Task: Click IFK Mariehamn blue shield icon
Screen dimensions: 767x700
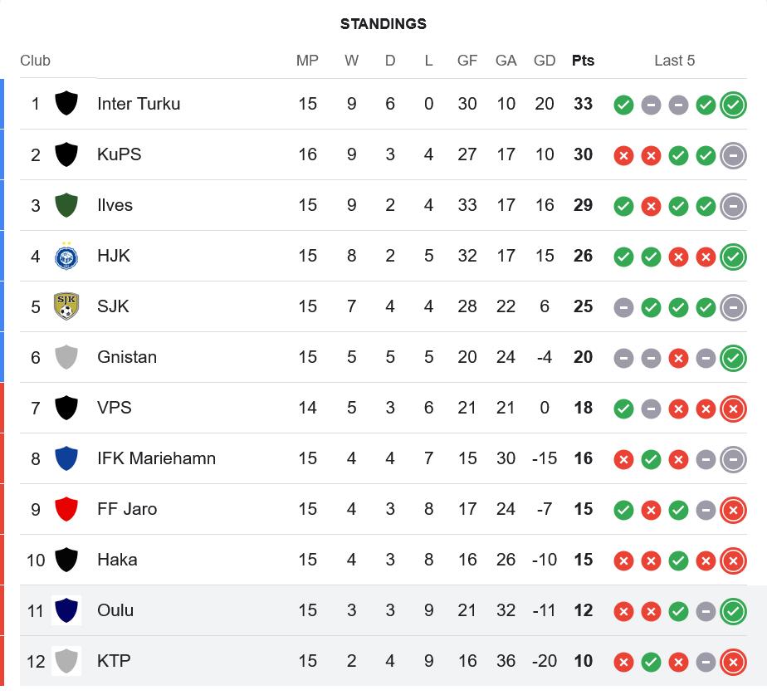Action: 66,458
